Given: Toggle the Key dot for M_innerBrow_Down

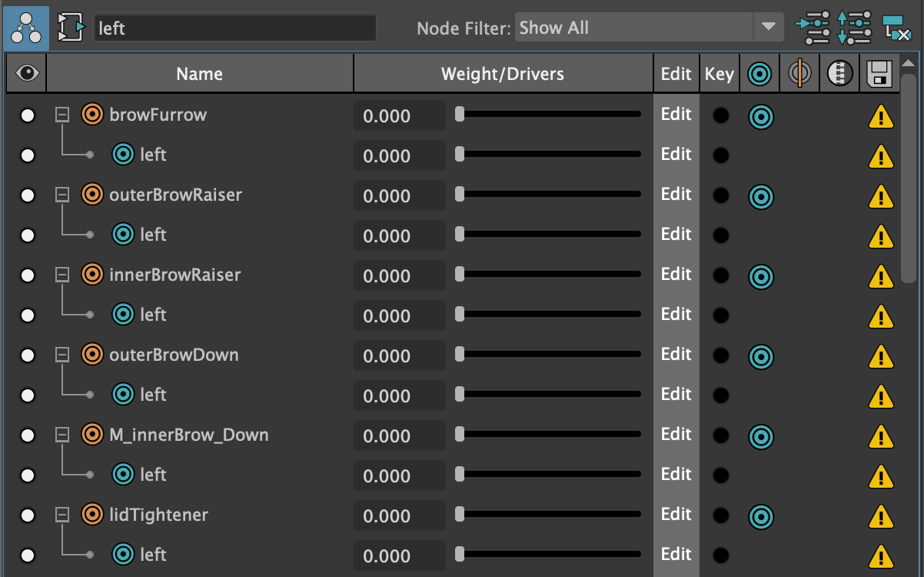Looking at the screenshot, I should (x=720, y=435).
